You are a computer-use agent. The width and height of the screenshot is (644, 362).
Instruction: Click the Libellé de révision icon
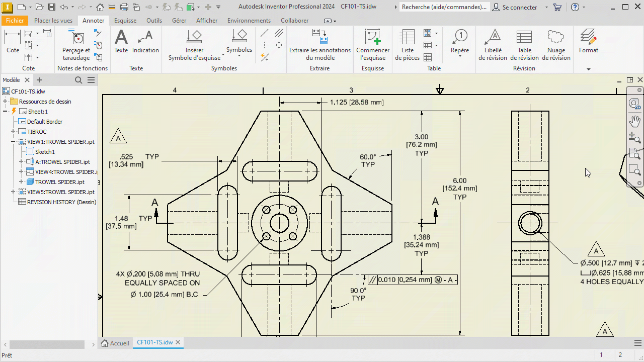click(x=493, y=37)
